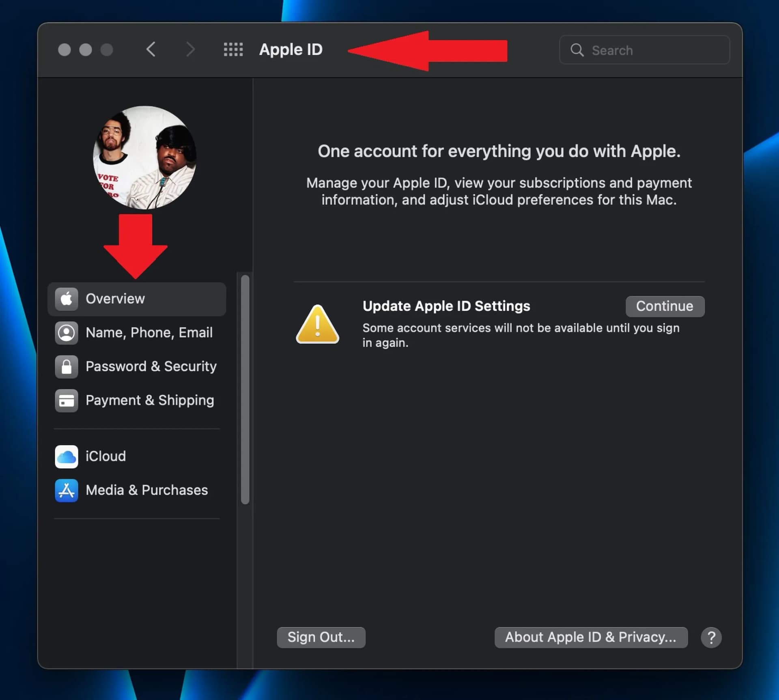Click the App Store Media & Purchases icon

[x=67, y=490]
